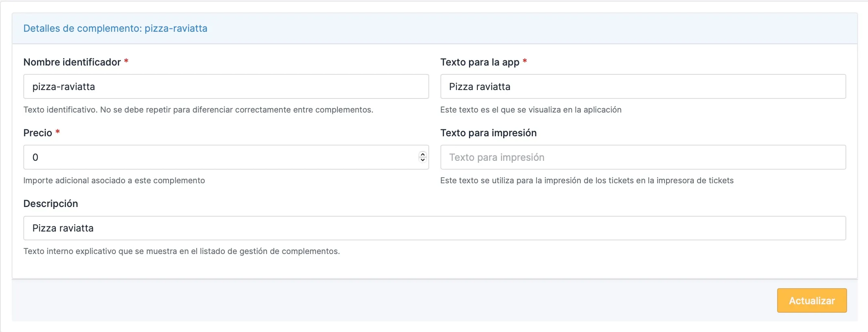Viewport: 868px width, 332px height.
Task: Select the Texto para la app field
Action: click(x=643, y=86)
